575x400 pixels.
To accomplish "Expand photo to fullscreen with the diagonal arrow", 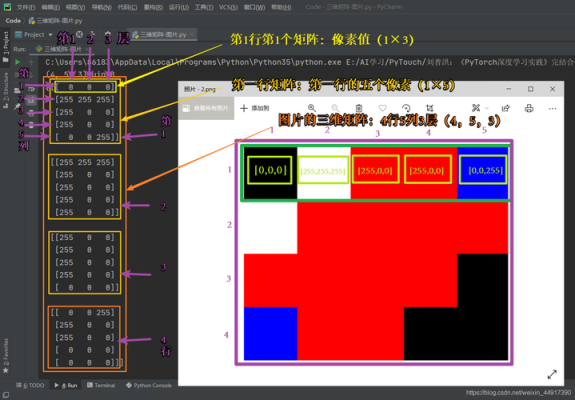I will (x=552, y=374).
